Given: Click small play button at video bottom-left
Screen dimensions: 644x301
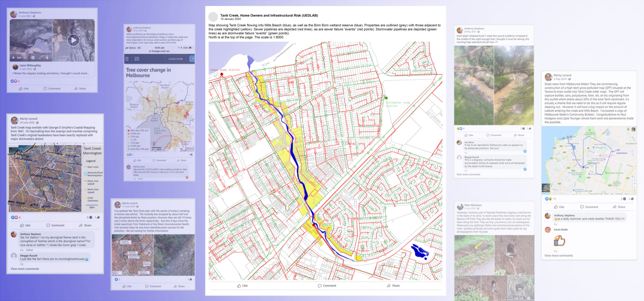Looking at the screenshot, I should (14, 57).
